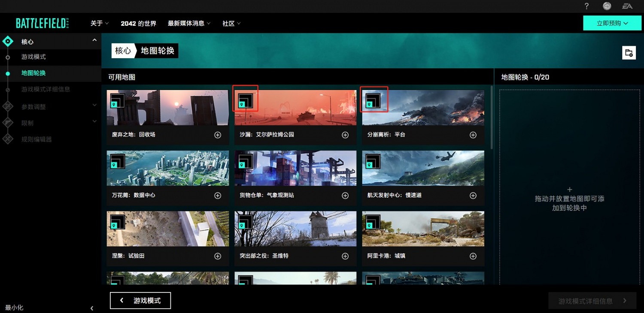Image resolution: width=644 pixels, height=313 pixels.
Task: Add 航天发射中心: 慢速道 via plus icon
Action: (x=473, y=195)
